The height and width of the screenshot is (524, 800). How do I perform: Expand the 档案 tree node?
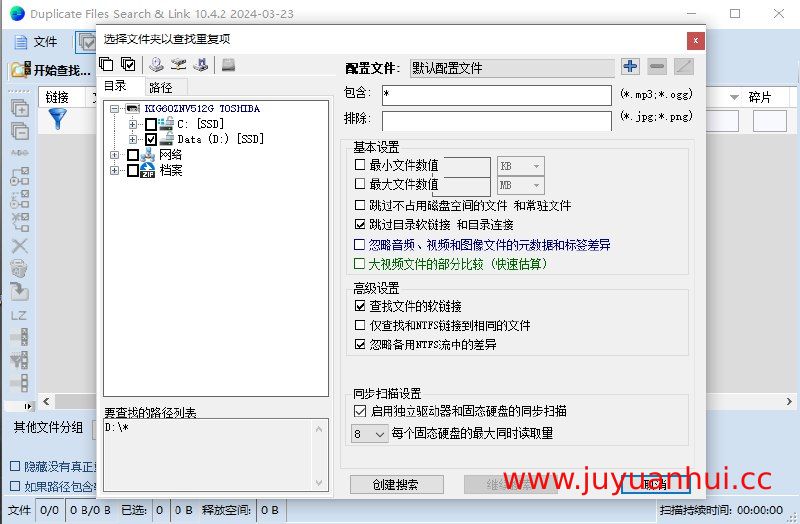coord(114,170)
